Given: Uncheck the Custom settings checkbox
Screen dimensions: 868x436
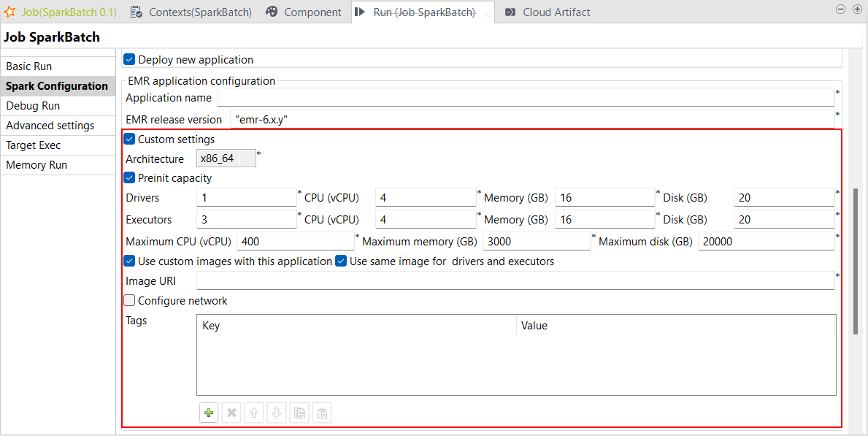Looking at the screenshot, I should click(x=130, y=139).
